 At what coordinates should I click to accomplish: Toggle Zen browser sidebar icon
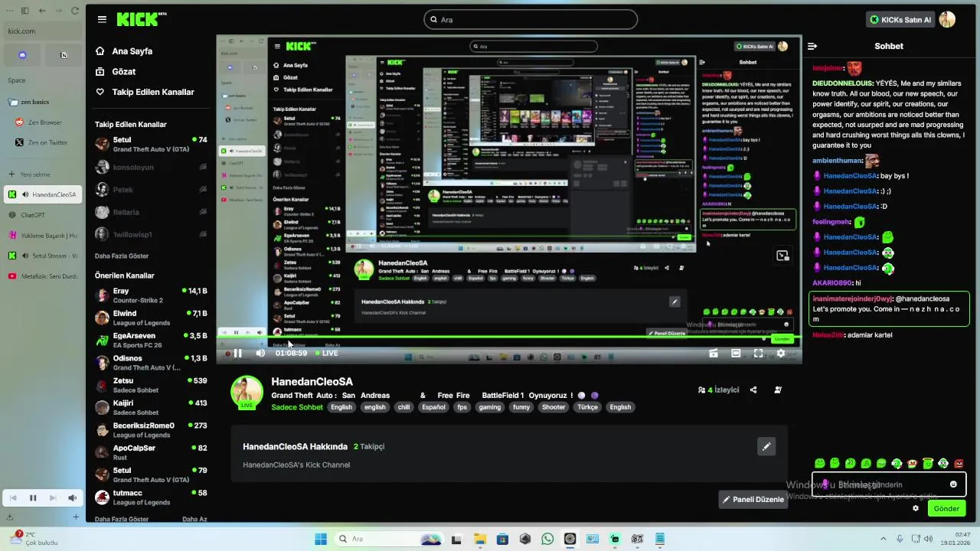coord(25,11)
